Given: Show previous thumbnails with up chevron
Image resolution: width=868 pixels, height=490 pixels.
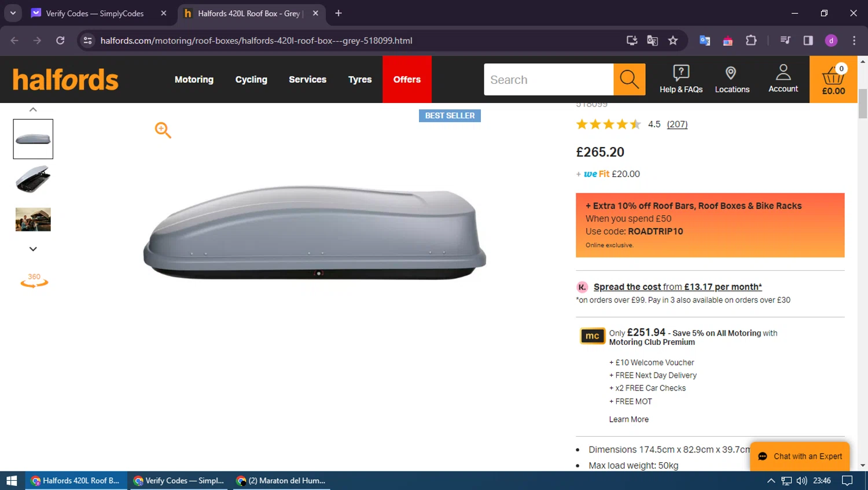Looking at the screenshot, I should (33, 109).
